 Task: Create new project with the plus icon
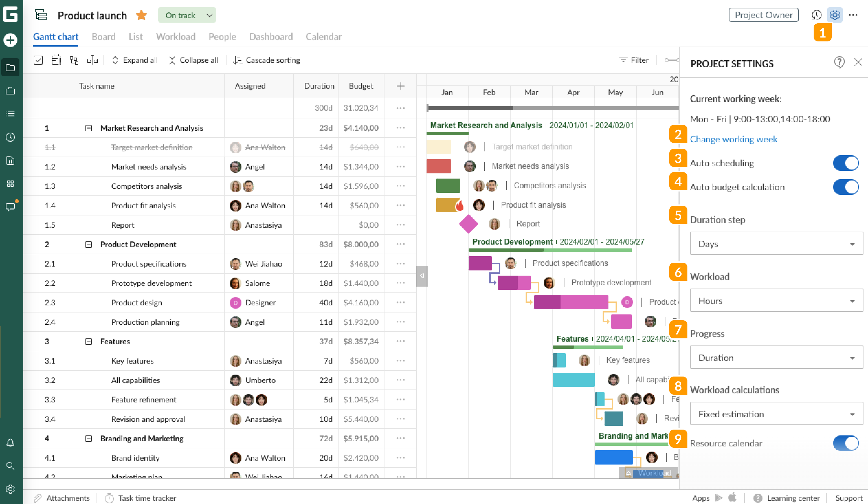point(10,40)
